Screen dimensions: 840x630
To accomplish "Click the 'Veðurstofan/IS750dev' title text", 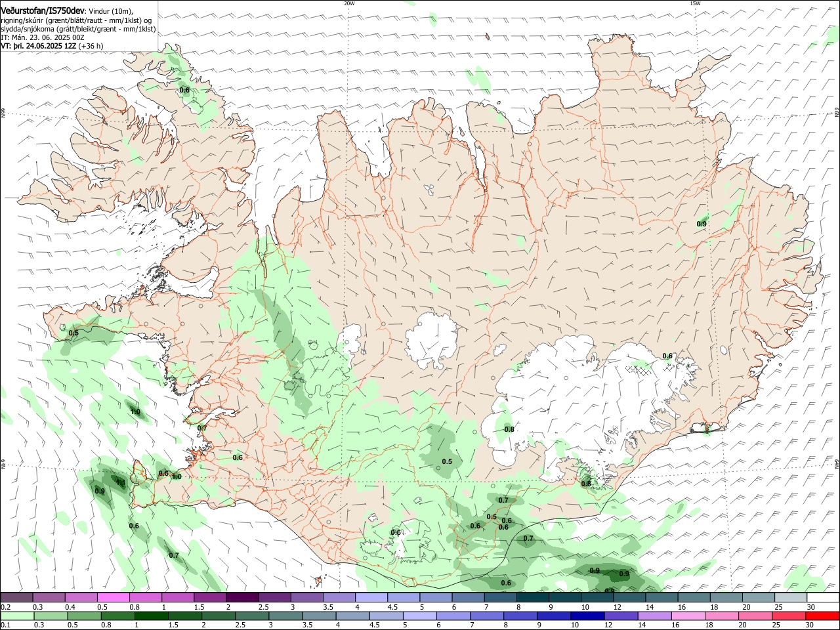I will [43, 11].
